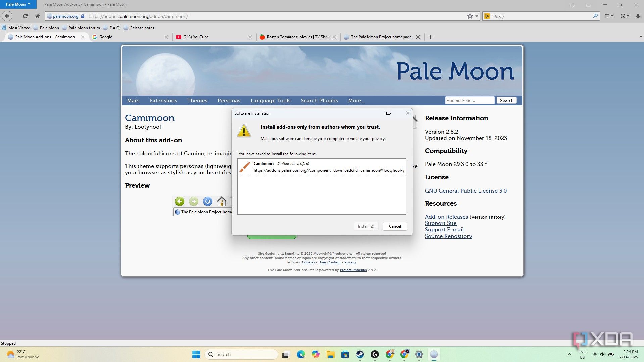Open the history dropdown toolbar button

point(625,16)
